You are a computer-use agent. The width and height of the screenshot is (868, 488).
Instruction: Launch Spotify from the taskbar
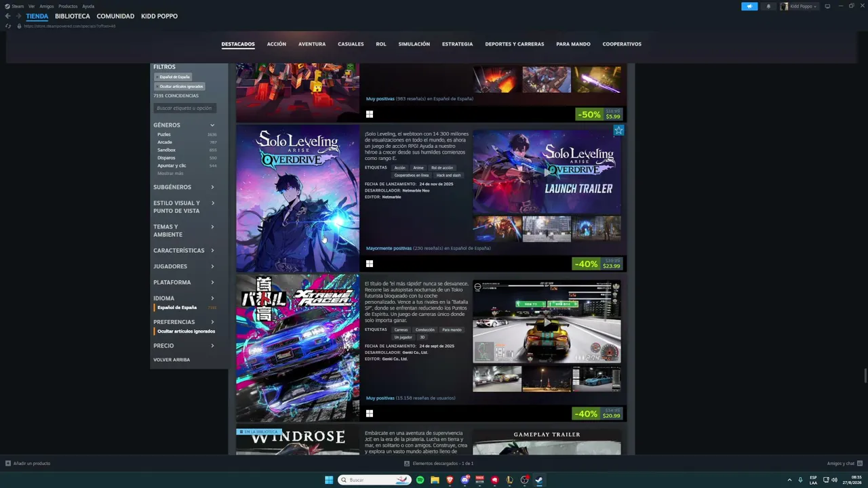click(420, 480)
